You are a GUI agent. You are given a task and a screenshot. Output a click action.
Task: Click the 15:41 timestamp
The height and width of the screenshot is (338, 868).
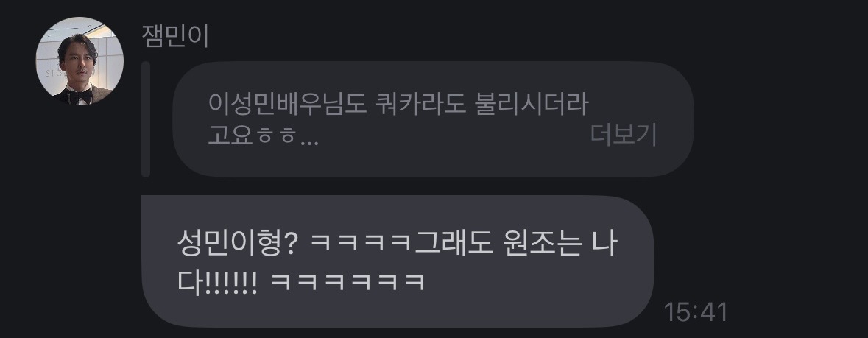click(x=695, y=312)
